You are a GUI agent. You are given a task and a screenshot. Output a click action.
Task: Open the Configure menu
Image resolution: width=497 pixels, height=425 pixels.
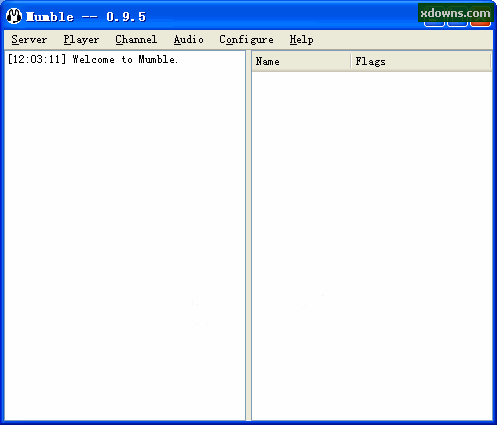tap(246, 40)
